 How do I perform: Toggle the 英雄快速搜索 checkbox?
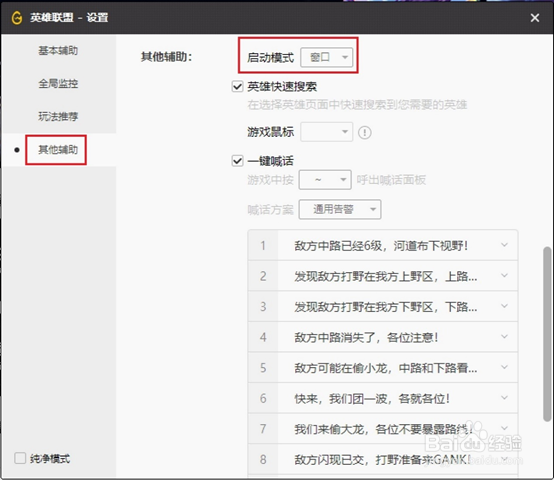click(x=237, y=86)
